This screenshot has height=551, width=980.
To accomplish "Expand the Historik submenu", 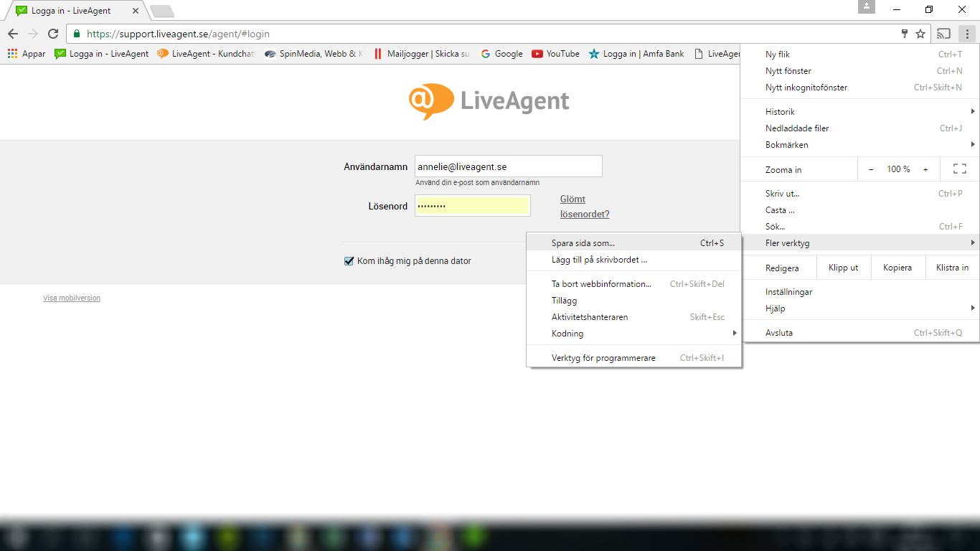I will [860, 112].
